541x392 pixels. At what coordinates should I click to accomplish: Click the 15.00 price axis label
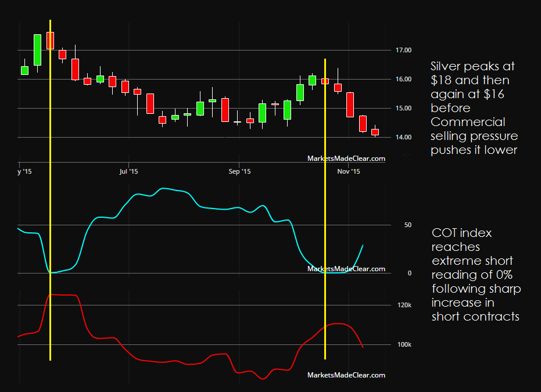pyautogui.click(x=403, y=108)
